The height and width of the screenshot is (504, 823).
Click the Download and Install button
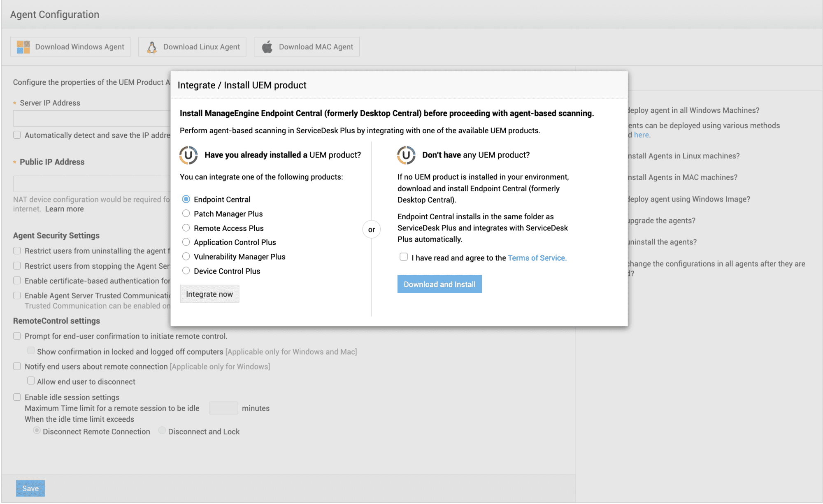tap(439, 284)
